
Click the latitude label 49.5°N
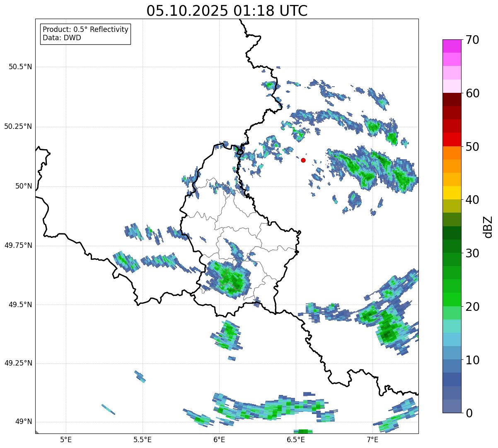[20, 305]
